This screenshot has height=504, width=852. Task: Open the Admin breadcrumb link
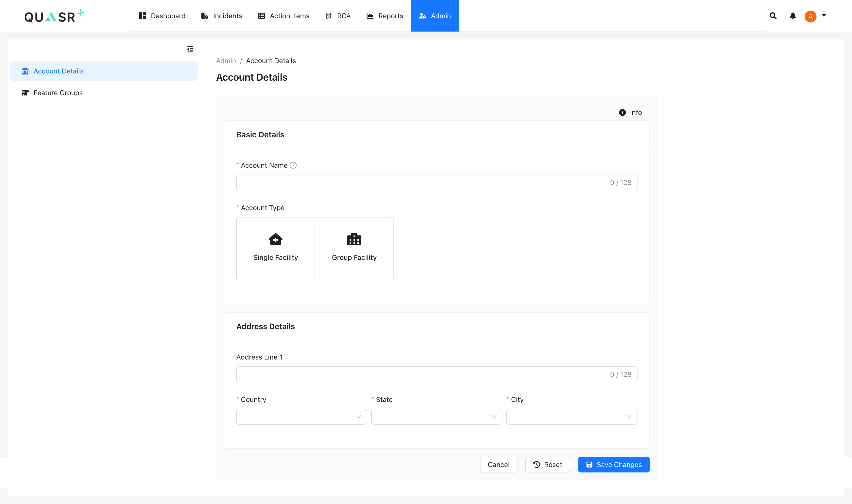point(226,60)
